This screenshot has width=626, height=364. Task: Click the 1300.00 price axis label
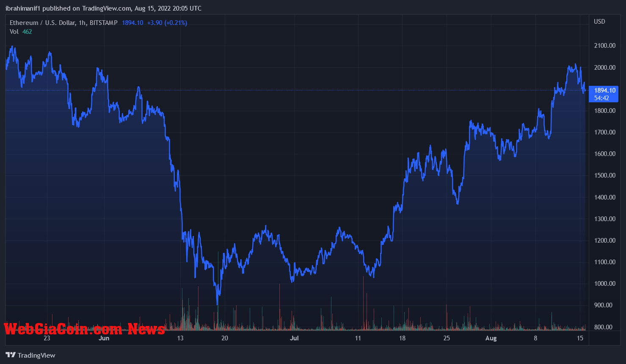(x=605, y=219)
